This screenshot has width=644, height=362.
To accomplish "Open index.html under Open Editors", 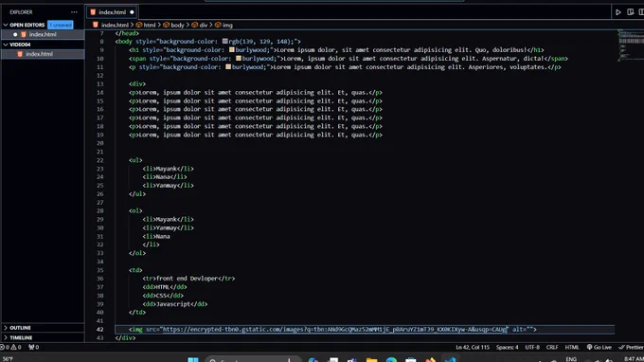I will pos(43,34).
